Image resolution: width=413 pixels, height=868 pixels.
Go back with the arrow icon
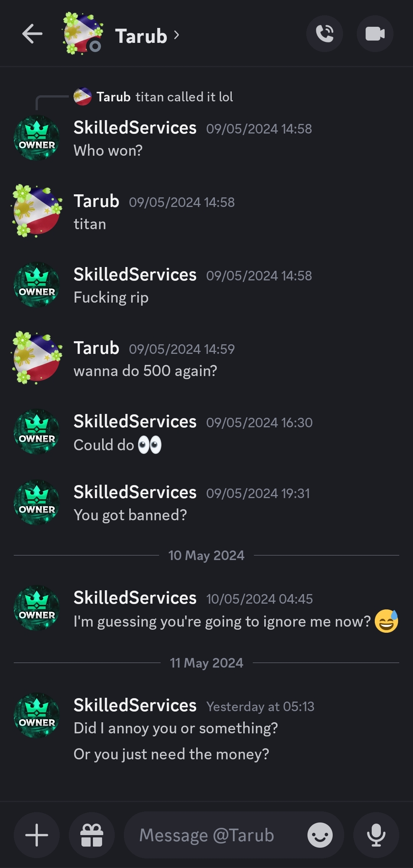(32, 34)
